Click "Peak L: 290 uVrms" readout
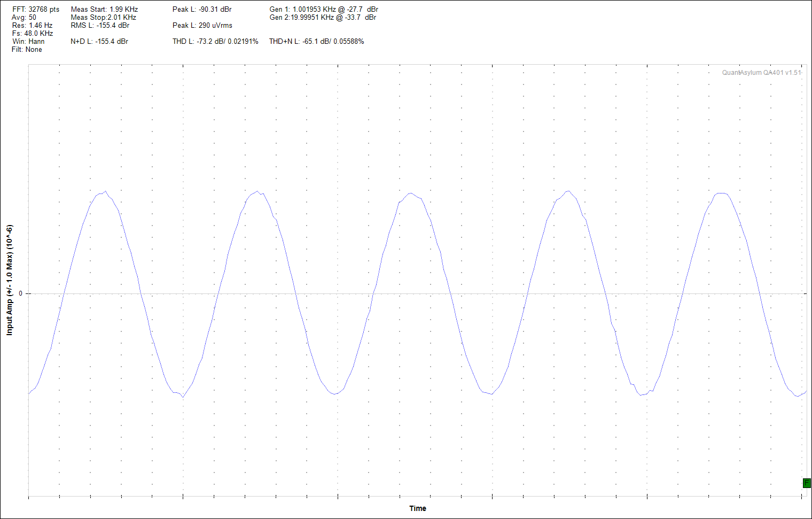 [x=202, y=26]
